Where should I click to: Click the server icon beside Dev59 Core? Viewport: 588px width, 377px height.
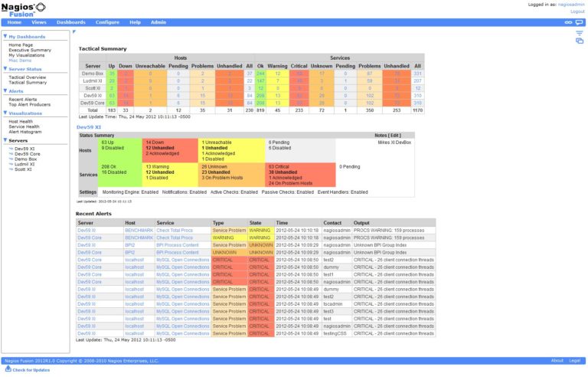(11, 153)
